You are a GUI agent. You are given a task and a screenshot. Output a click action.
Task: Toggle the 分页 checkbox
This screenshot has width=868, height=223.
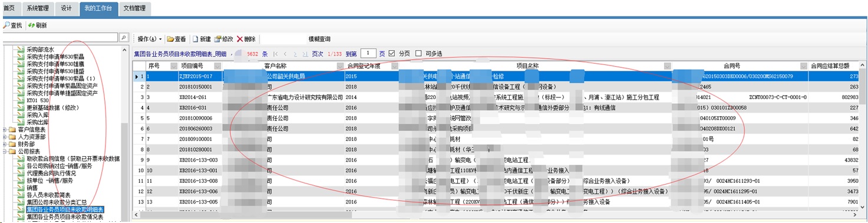pyautogui.click(x=392, y=53)
